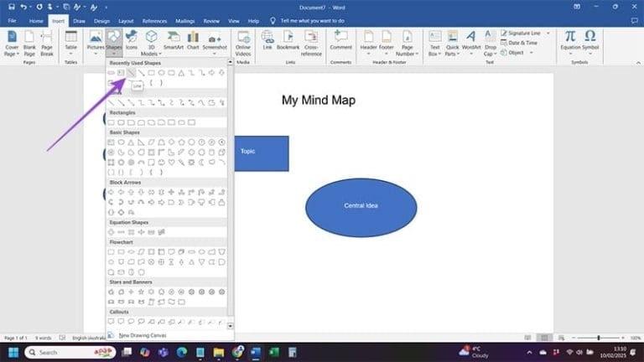Viewport: 644px width, 362px height.
Task: Open the Shapes gallery button
Action: 114,43
